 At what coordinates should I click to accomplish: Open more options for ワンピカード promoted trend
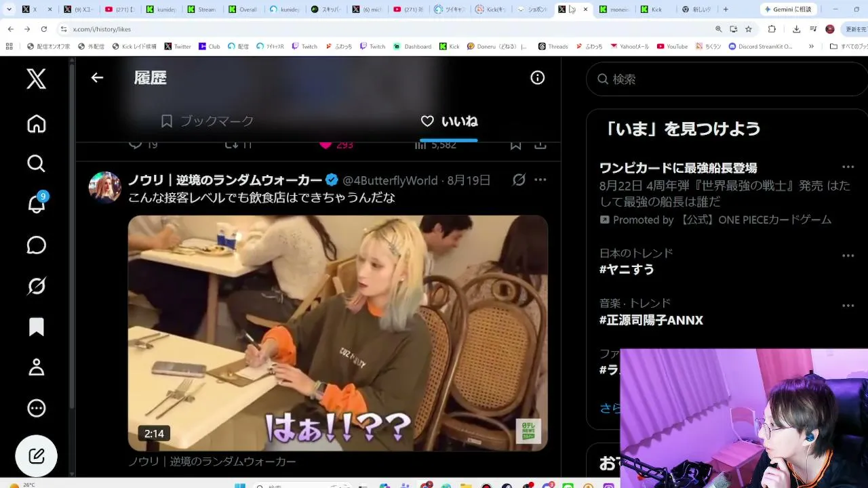point(848,167)
